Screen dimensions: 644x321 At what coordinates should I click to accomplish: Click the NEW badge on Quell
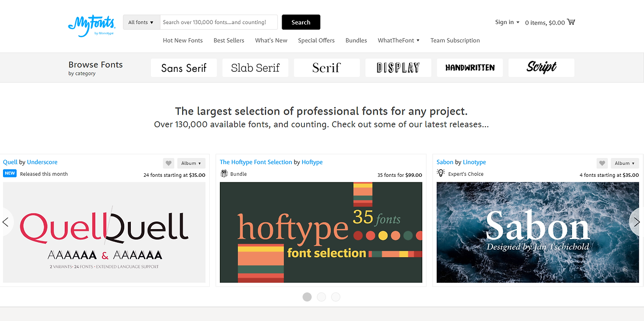[10, 173]
